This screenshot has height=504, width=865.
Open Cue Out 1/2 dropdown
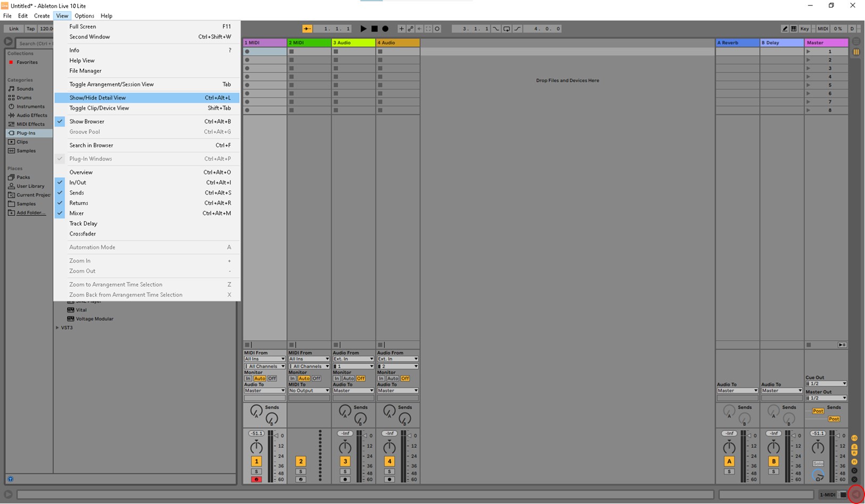(826, 384)
